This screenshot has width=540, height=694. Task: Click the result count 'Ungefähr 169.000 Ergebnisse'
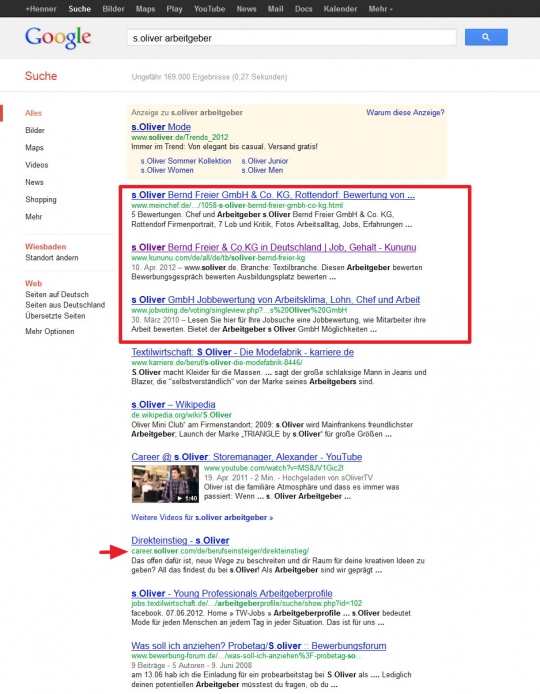click(x=209, y=77)
